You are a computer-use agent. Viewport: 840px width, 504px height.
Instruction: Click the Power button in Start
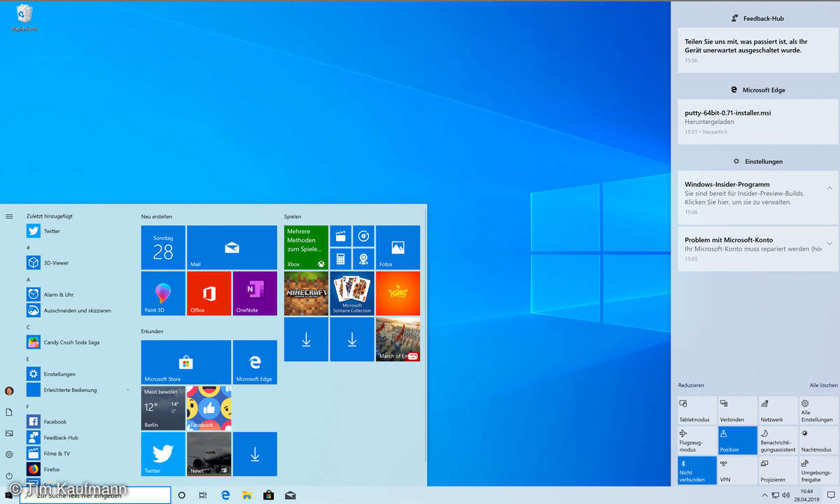click(9, 476)
